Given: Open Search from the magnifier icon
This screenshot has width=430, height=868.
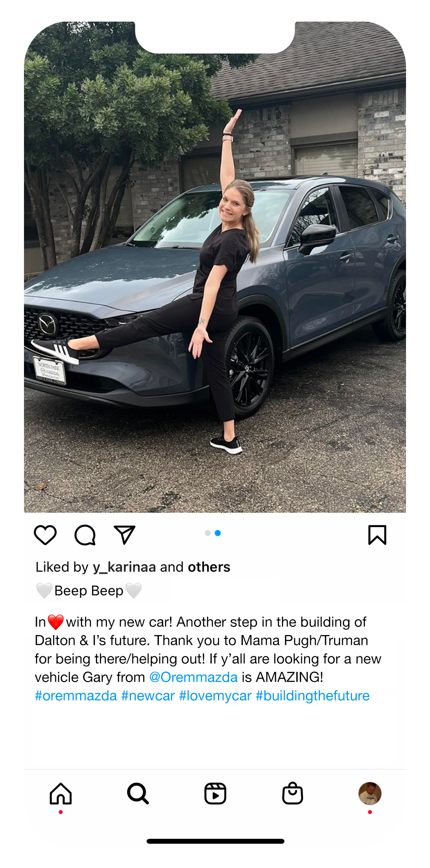Looking at the screenshot, I should tap(138, 793).
